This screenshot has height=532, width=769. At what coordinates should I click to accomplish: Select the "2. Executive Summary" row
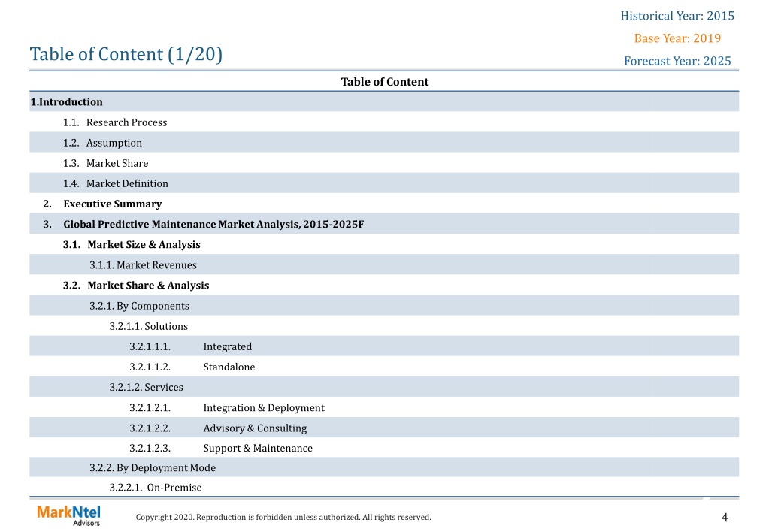click(384, 204)
